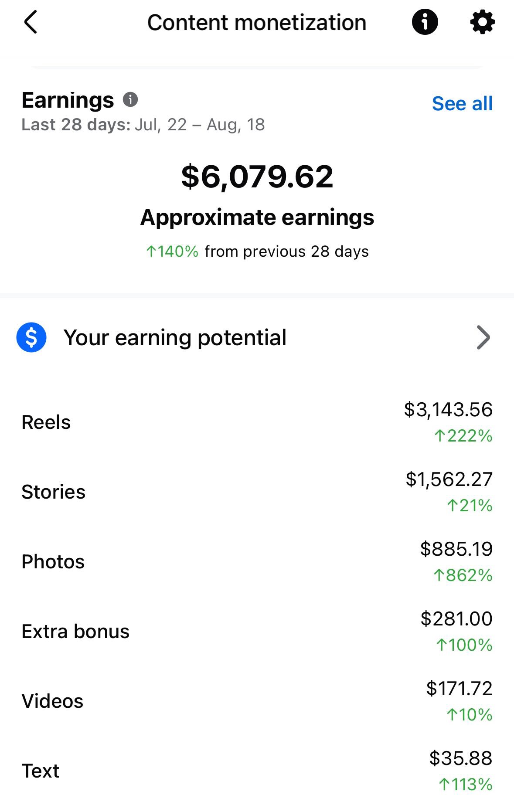Tap the back arrow icon
This screenshot has width=514, height=812.
[31, 23]
